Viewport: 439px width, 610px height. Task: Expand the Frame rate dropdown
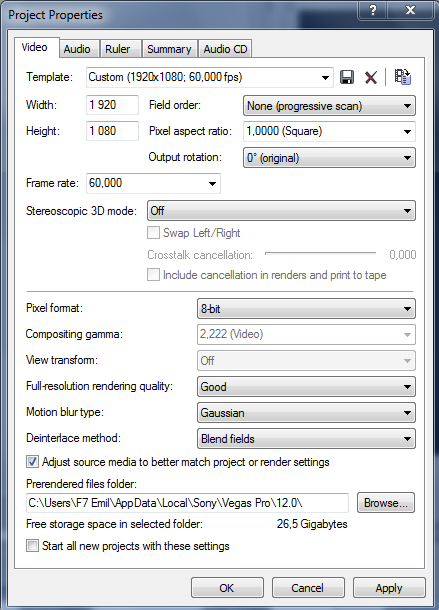coord(212,183)
